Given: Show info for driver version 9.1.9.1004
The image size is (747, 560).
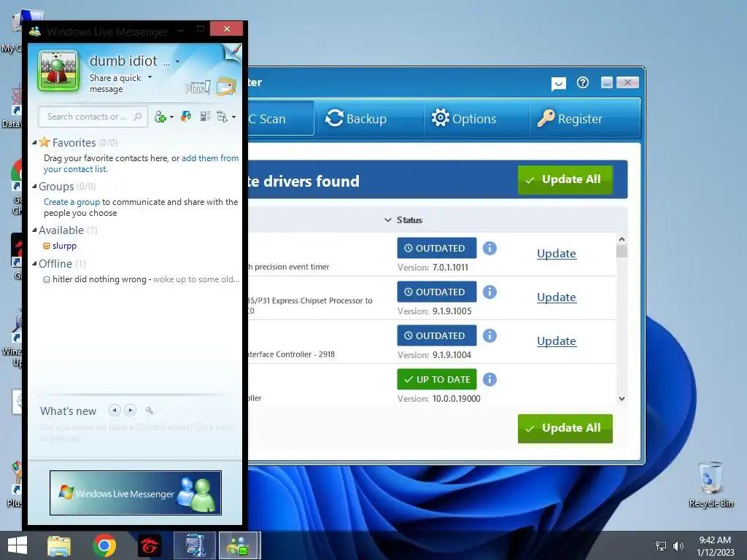Looking at the screenshot, I should tap(489, 335).
